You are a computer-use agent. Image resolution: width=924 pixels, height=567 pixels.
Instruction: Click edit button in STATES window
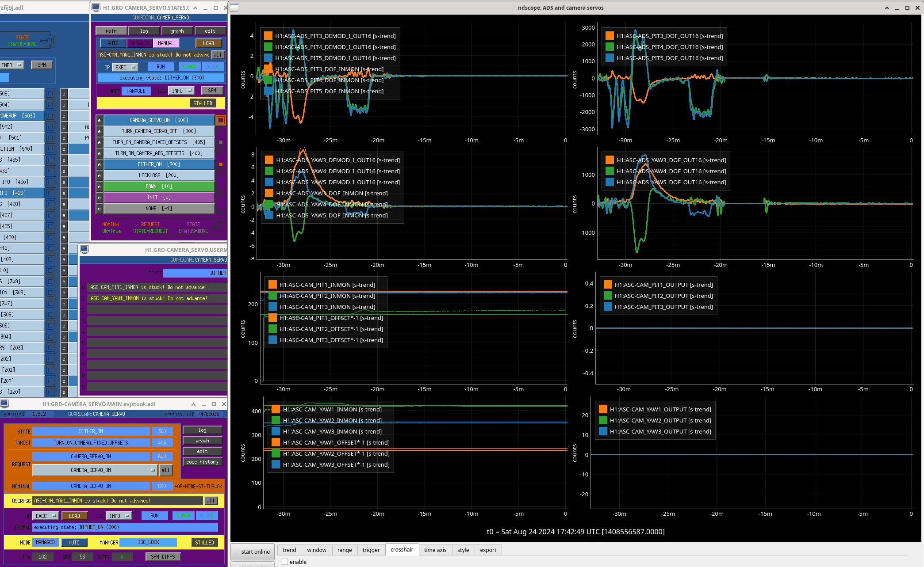click(210, 31)
